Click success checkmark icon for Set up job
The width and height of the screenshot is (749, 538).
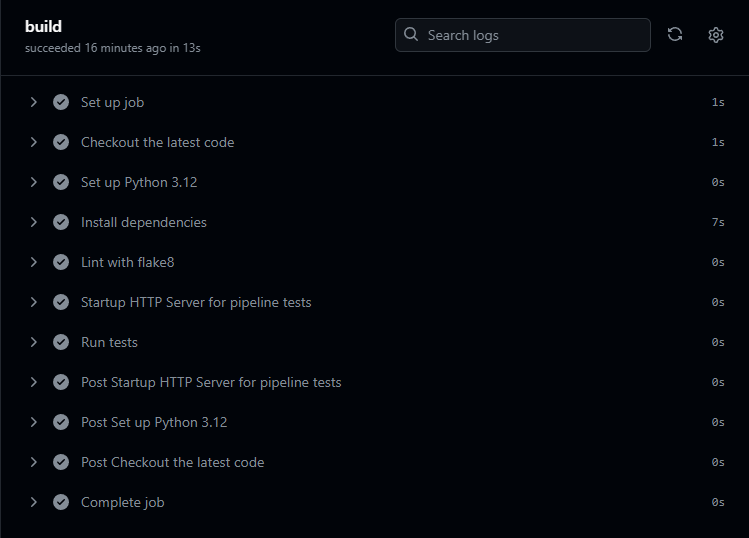pyautogui.click(x=61, y=102)
